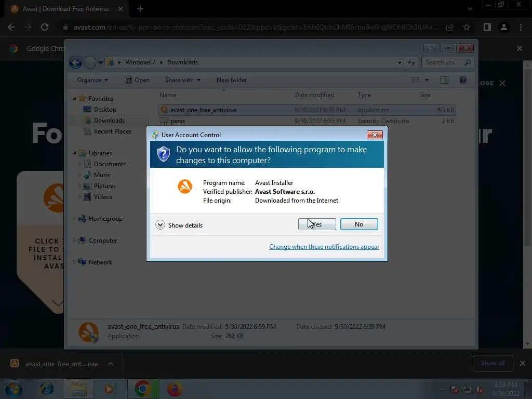Click the Explorer forward arrow button
Image resolution: width=532 pixels, height=399 pixels.
89,62
